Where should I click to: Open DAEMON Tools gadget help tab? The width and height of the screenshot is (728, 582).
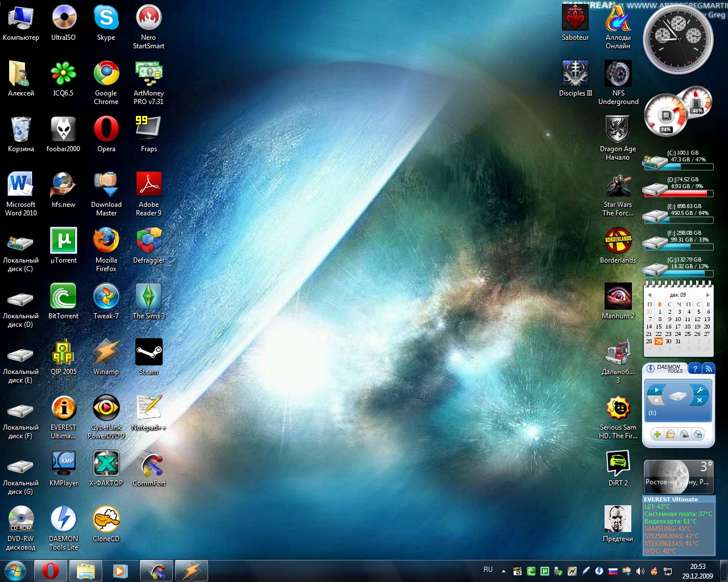tap(695, 369)
